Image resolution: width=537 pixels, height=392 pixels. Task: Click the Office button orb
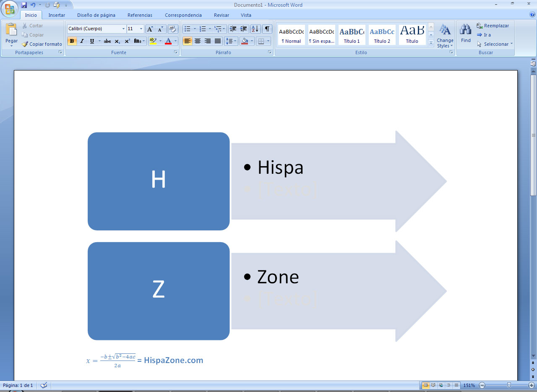pyautogui.click(x=9, y=8)
